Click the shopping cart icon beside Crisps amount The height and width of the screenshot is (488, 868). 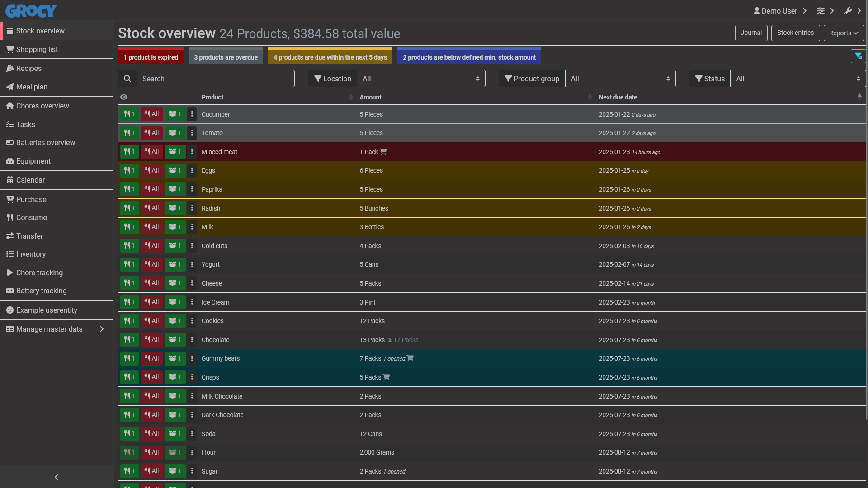(x=387, y=377)
